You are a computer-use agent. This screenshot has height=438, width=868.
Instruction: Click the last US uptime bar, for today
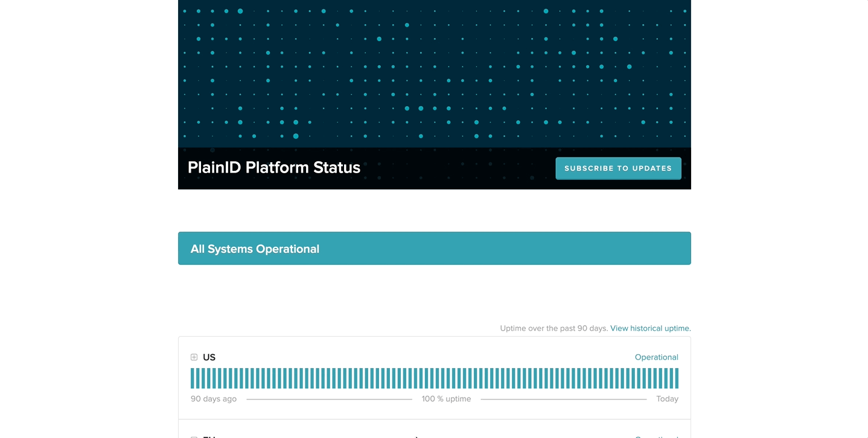[x=677, y=378]
